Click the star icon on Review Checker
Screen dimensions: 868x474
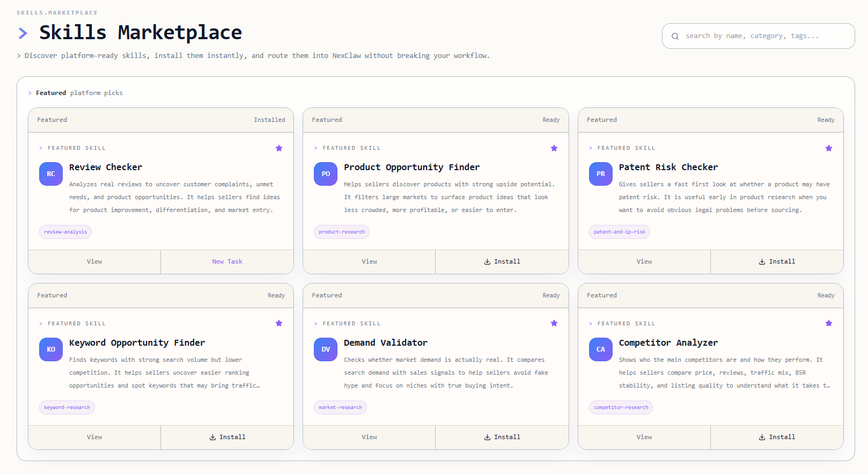(279, 148)
